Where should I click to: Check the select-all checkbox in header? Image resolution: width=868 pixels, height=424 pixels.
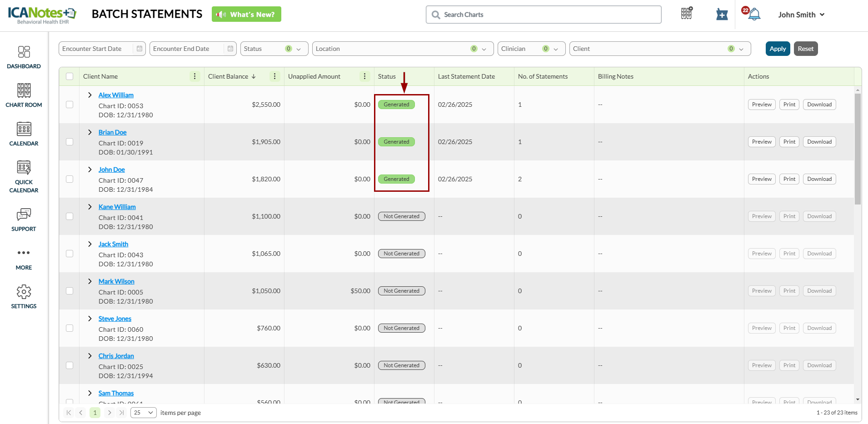coord(70,76)
